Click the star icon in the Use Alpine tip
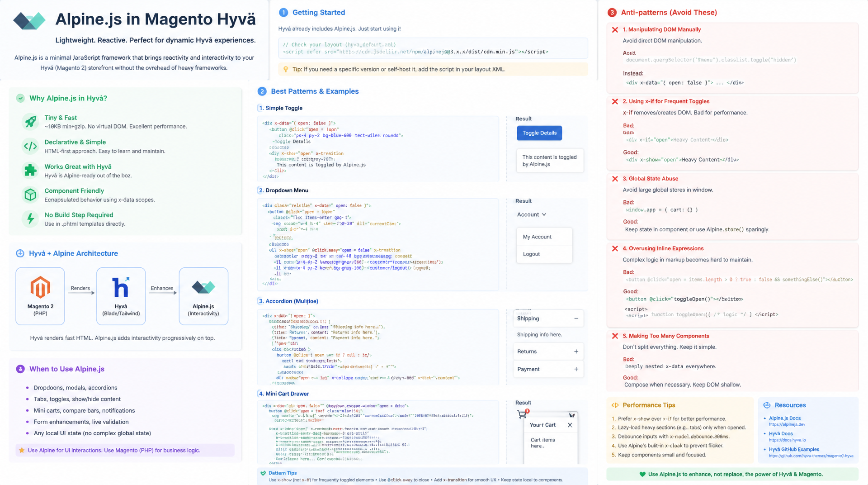Screen dimensions: 868x485 point(21,450)
